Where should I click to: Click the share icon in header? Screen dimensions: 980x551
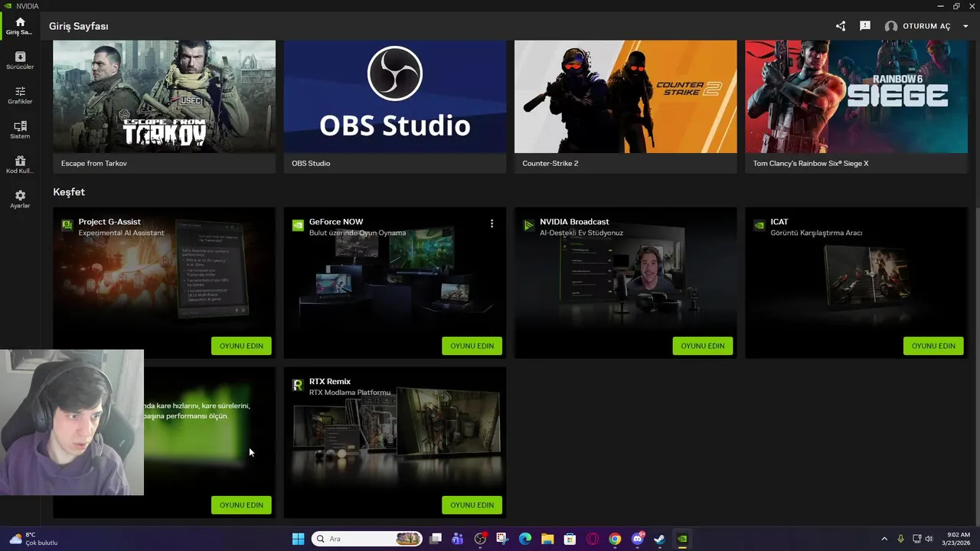pos(841,26)
